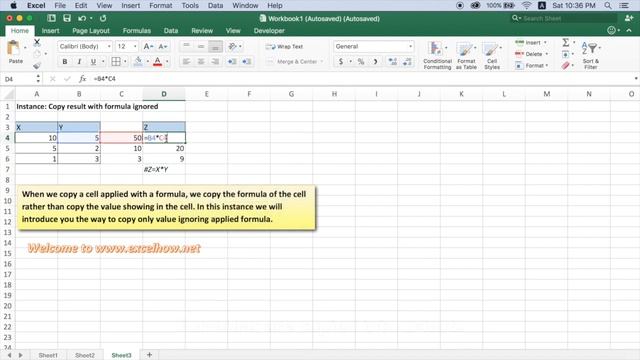Switch to Sheet1 tab
The height and width of the screenshot is (360, 640).
tap(48, 356)
